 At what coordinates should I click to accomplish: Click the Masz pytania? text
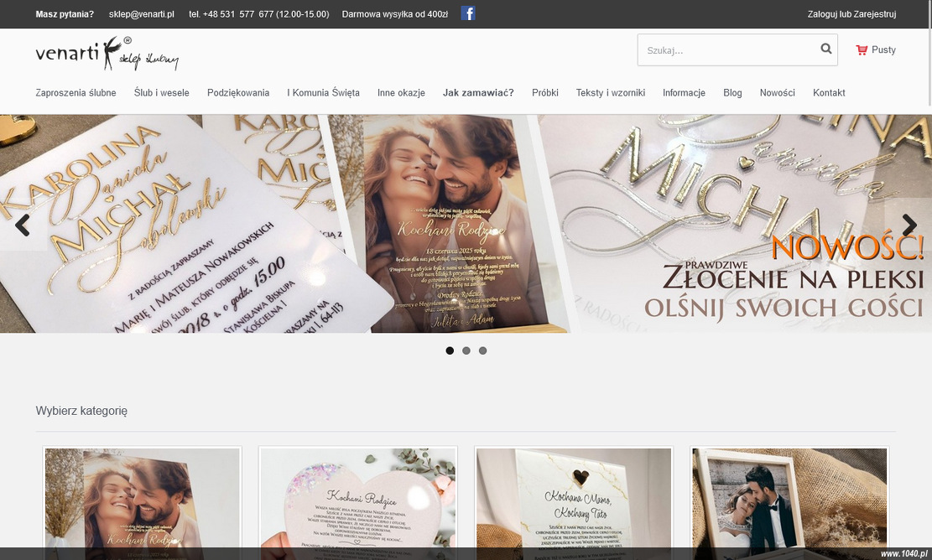tap(65, 14)
